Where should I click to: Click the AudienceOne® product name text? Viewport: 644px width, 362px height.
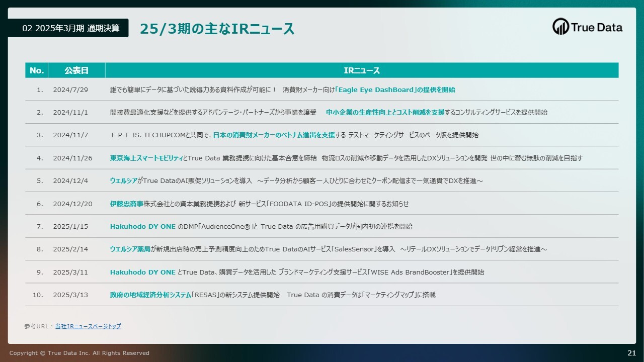point(226,227)
